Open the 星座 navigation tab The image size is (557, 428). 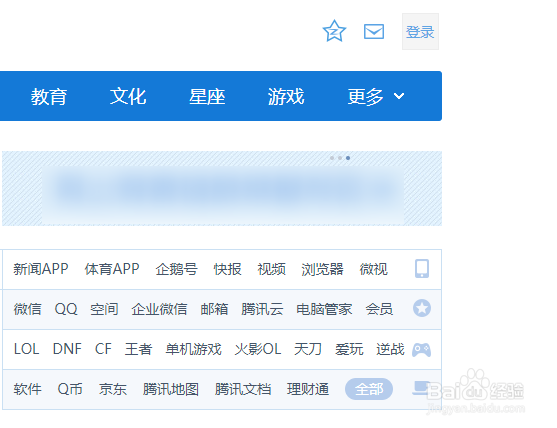[207, 96]
